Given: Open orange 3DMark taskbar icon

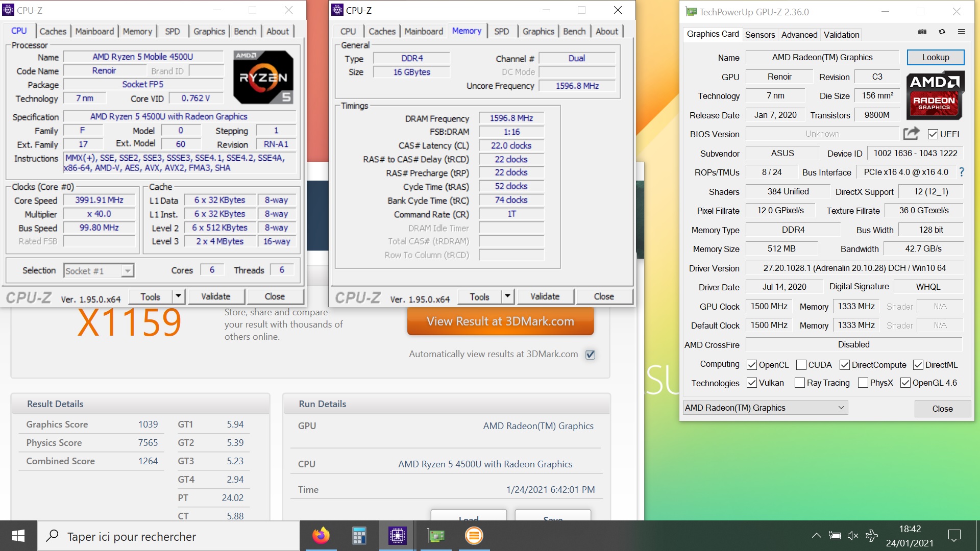Looking at the screenshot, I should [x=474, y=536].
